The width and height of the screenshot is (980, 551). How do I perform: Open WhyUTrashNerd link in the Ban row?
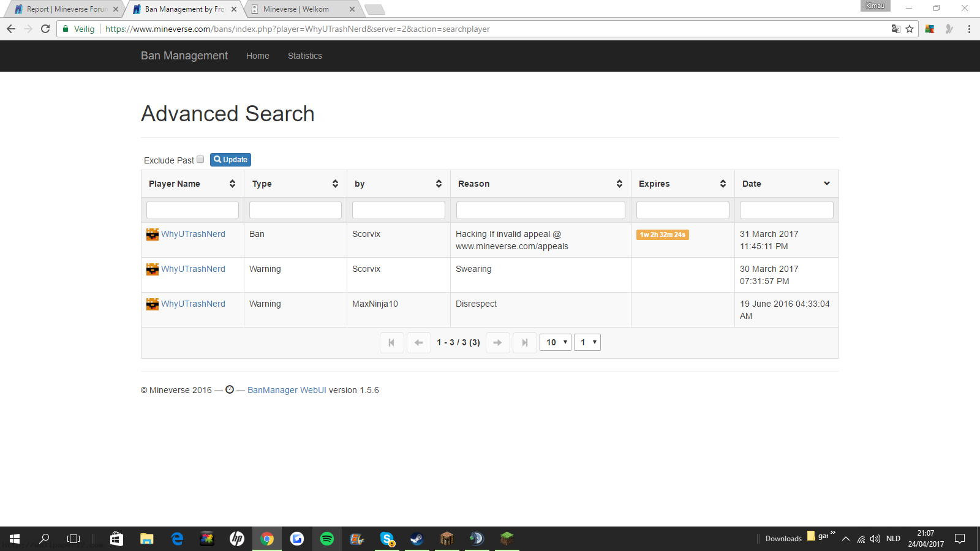193,234
